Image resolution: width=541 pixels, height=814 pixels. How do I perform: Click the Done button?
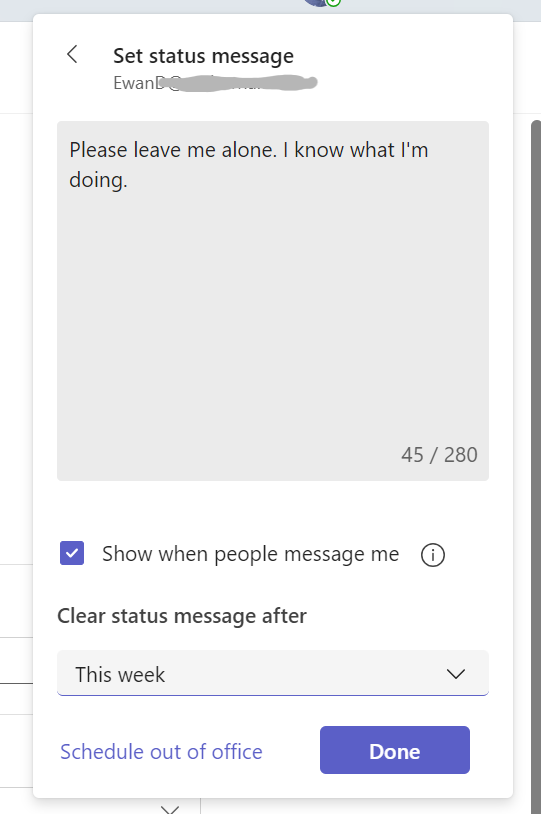pyautogui.click(x=395, y=750)
